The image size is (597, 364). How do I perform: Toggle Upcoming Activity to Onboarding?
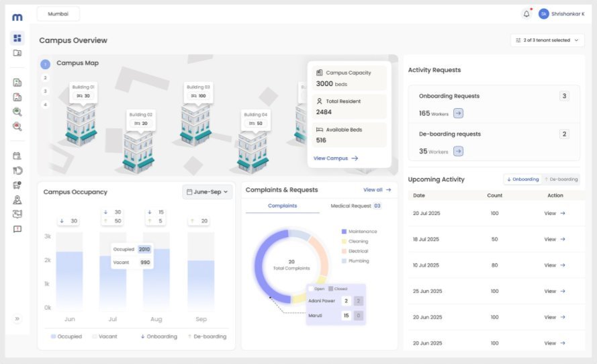point(522,179)
